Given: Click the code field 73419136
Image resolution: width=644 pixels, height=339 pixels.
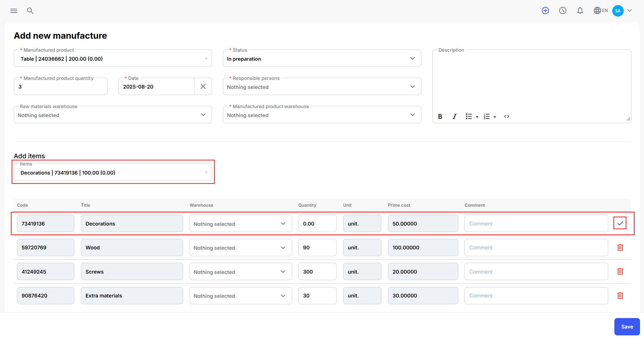Looking at the screenshot, I should coord(46,224).
